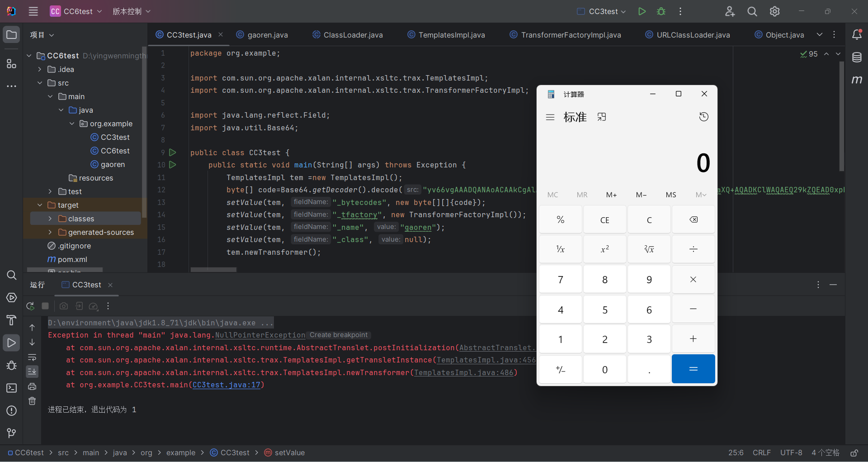This screenshot has height=462, width=868.
Task: Collapse the org.example package
Action: point(72,124)
